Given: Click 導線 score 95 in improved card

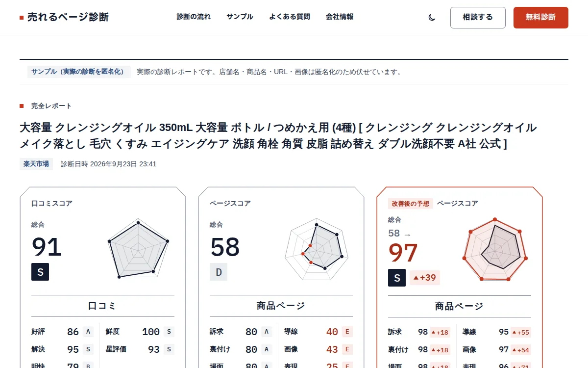Looking at the screenshot, I should click(x=504, y=332).
